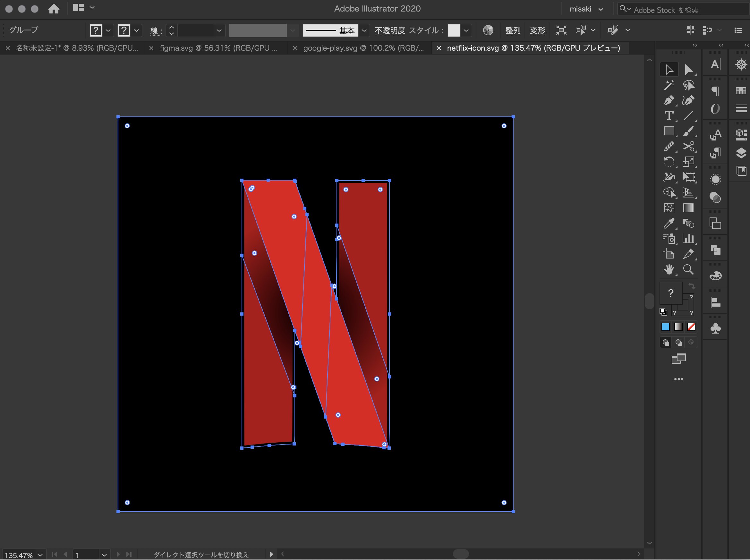Open the 不透明度 opacity panel link
Image resolution: width=750 pixels, height=560 pixels.
(x=389, y=30)
